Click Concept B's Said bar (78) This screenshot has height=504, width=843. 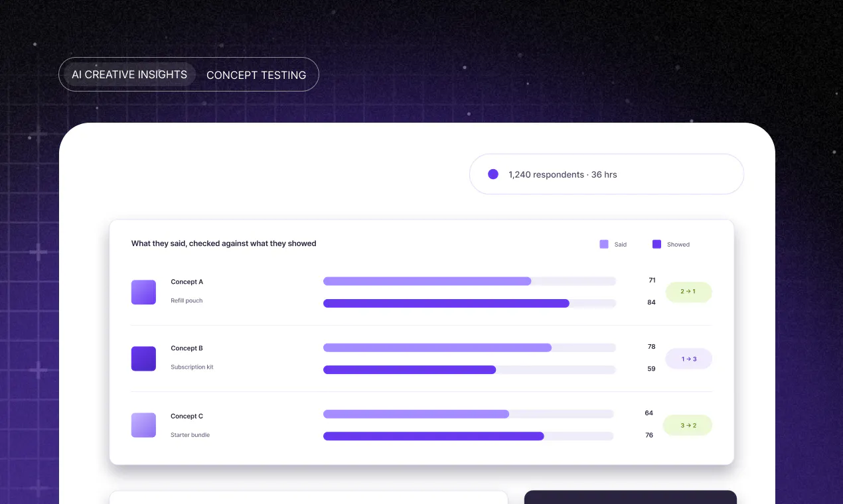tap(437, 347)
